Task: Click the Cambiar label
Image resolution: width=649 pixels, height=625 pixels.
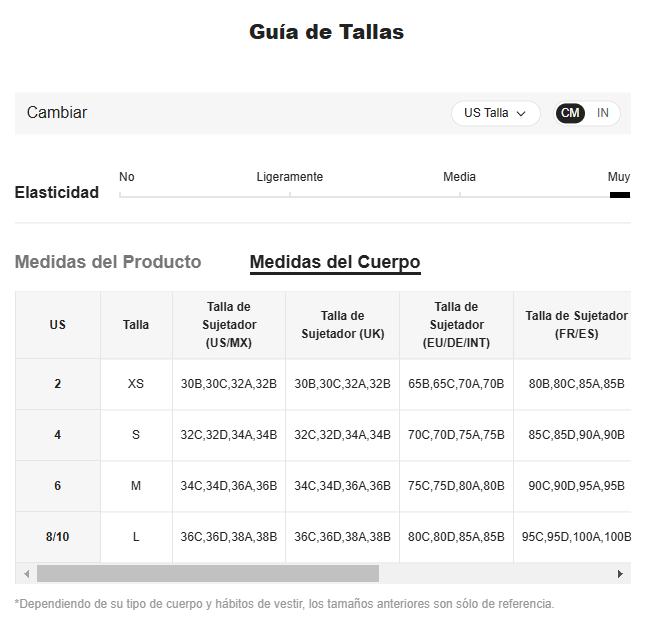Action: [x=57, y=113]
